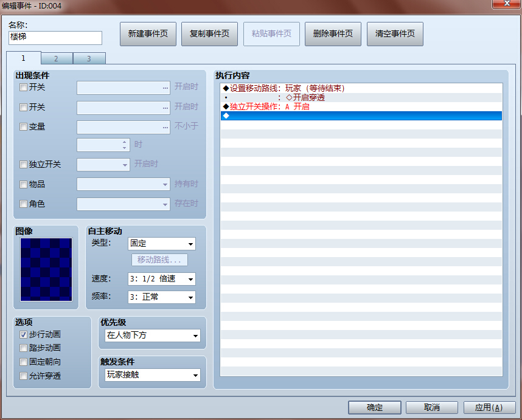Check the 踏步动画 option
This screenshot has width=522, height=420.
click(23, 348)
